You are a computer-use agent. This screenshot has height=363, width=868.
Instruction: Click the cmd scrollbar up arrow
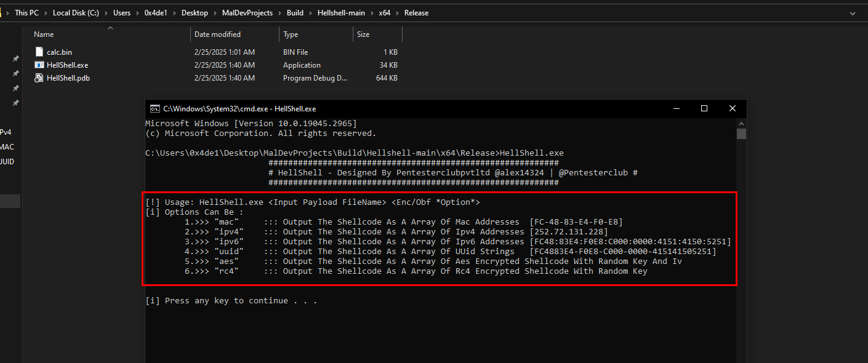[x=742, y=123]
